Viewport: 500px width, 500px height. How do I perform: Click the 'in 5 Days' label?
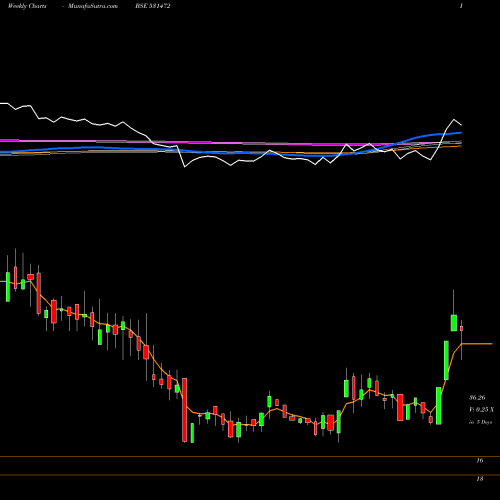click(480, 422)
